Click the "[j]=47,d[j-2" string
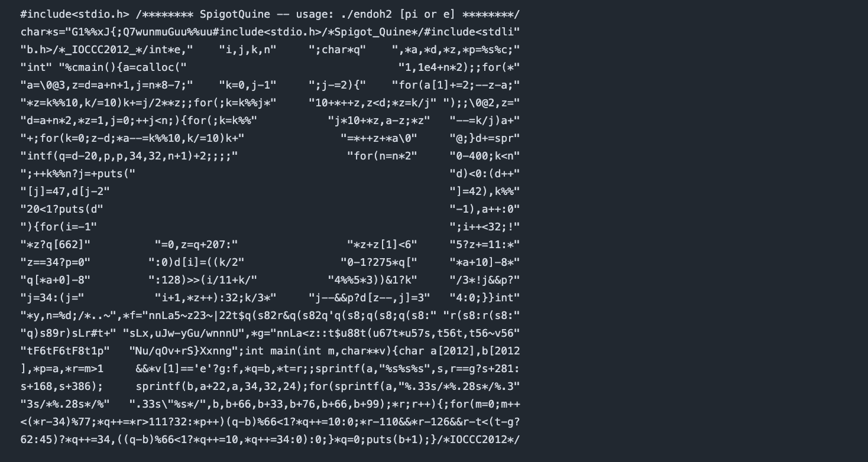 [x=65, y=191]
